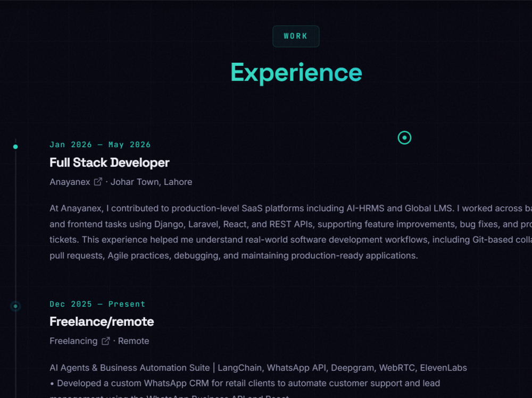
Task: Click the line starting "At Anayanex, I contributed"
Action: (x=291, y=208)
